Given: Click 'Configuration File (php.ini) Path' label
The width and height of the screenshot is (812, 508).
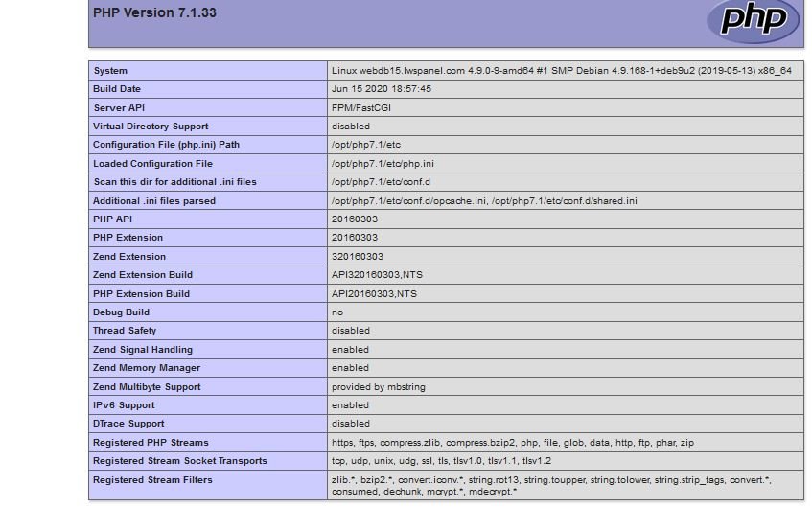Looking at the screenshot, I should click(x=166, y=145).
